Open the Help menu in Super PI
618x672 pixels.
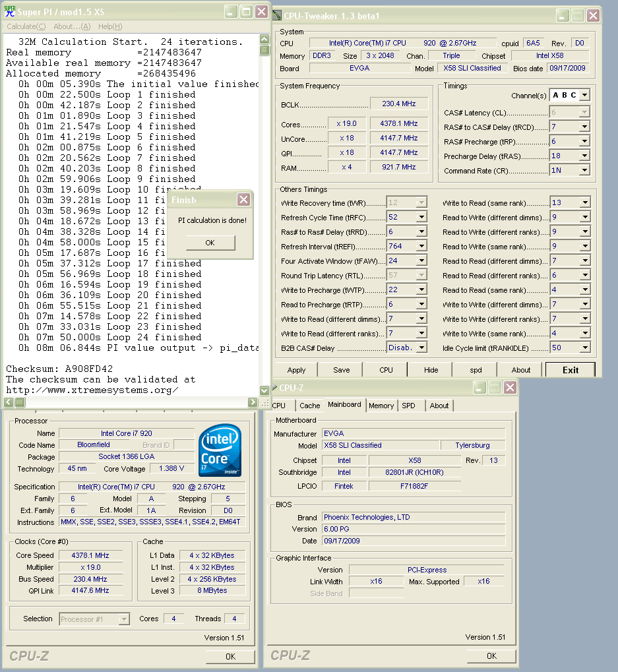(x=110, y=26)
